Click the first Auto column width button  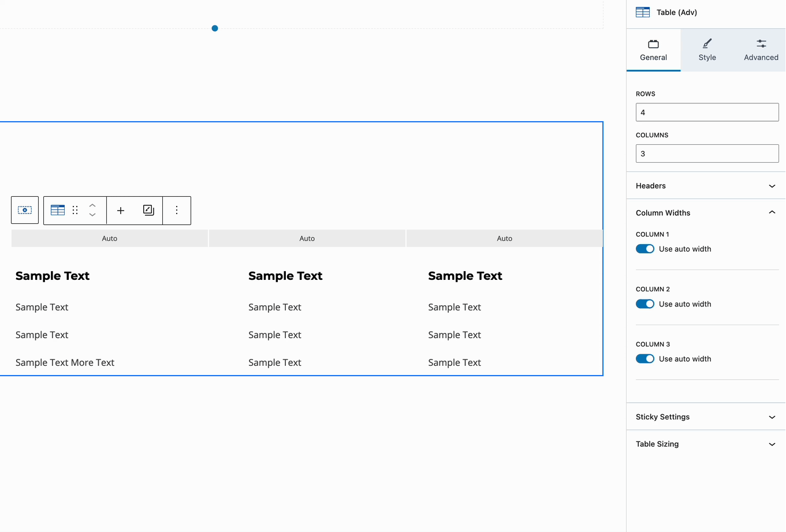[x=109, y=238]
